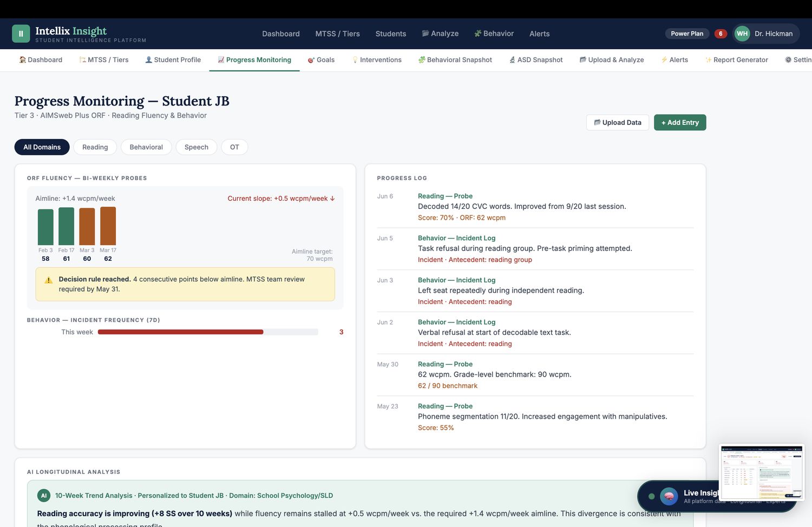
Task: Click the Mar 17 bar in ORF chart
Action: (x=108, y=226)
